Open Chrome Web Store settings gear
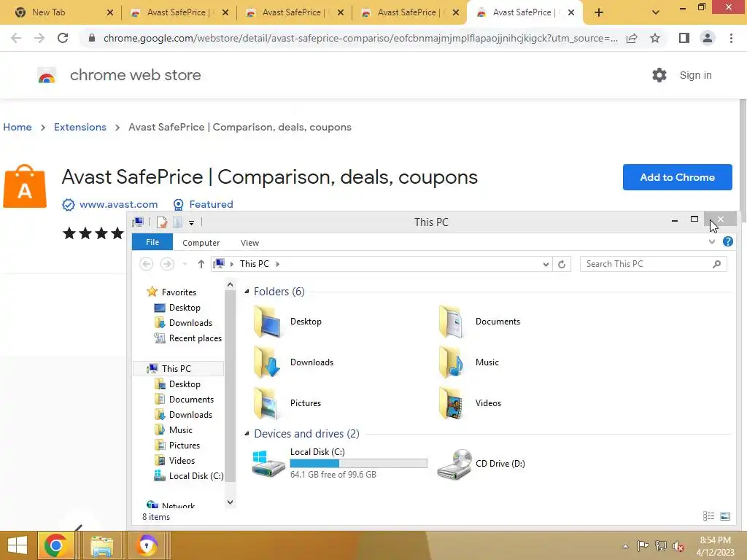Image resolution: width=747 pixels, height=560 pixels. pos(659,75)
